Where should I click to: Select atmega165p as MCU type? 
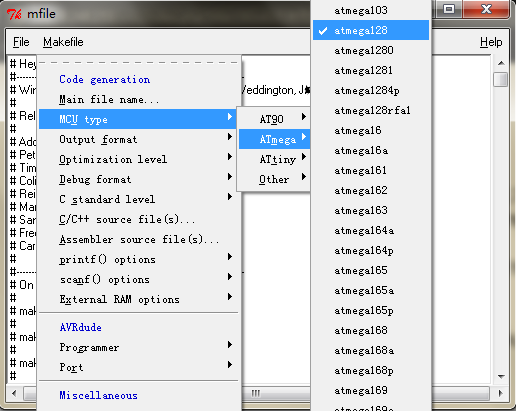pos(371,310)
